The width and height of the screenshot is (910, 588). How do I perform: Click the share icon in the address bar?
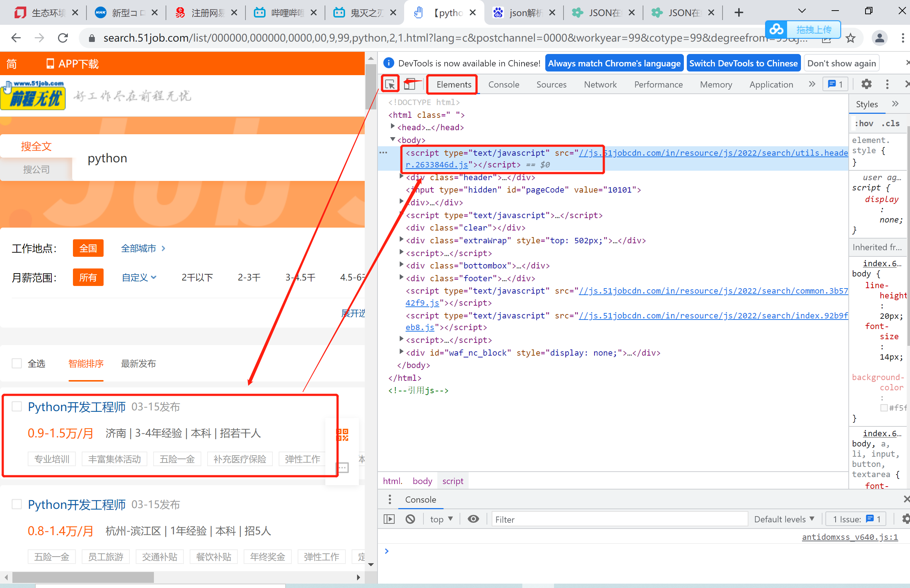827,40
